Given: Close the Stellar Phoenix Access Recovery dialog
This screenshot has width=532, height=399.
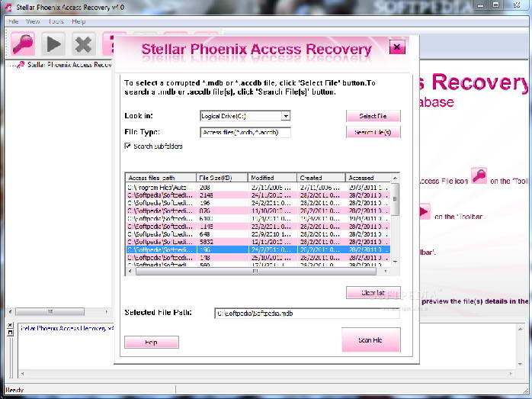Looking at the screenshot, I should pos(397,47).
